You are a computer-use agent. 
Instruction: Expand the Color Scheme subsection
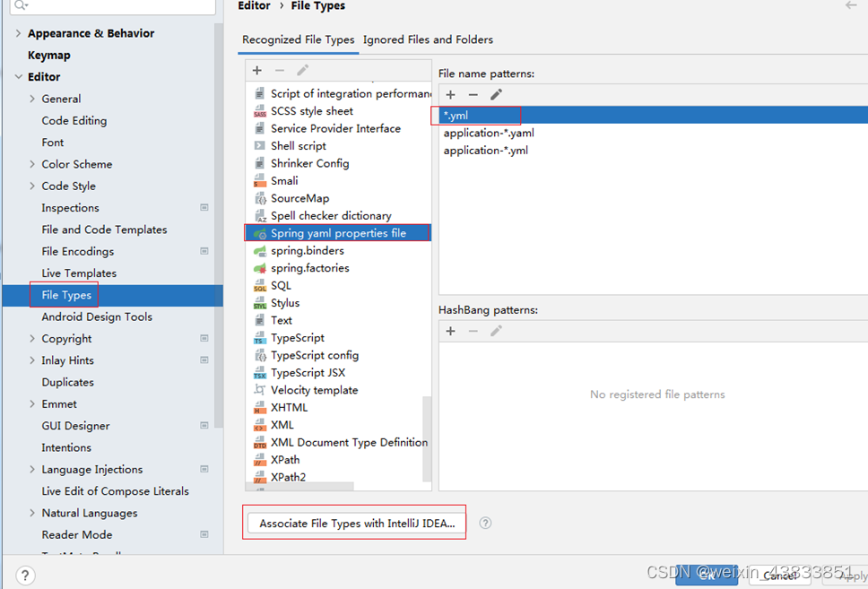[x=32, y=164]
